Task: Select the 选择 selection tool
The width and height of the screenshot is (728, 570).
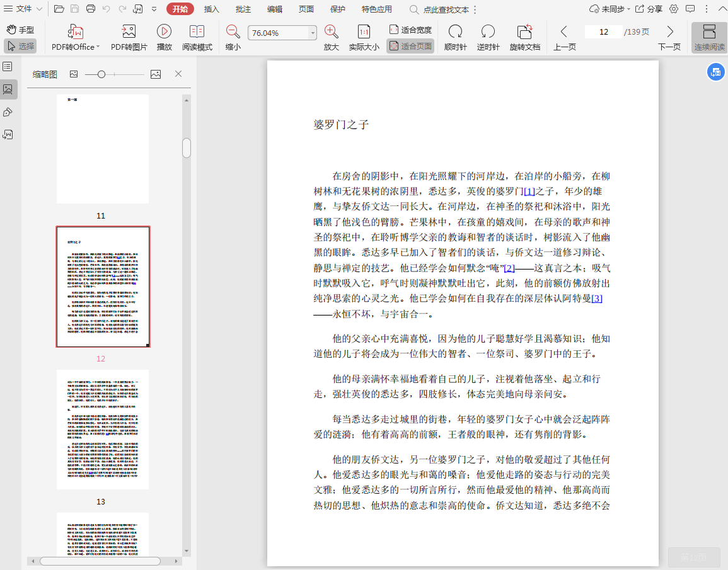Action: (20, 46)
